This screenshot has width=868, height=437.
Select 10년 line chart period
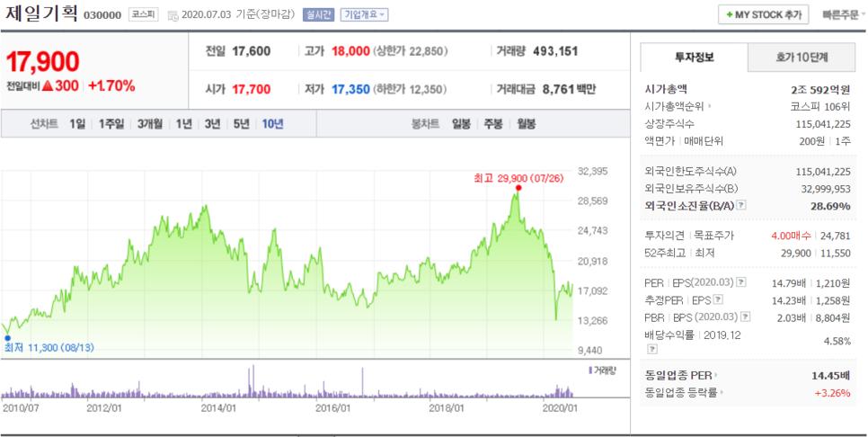point(272,124)
